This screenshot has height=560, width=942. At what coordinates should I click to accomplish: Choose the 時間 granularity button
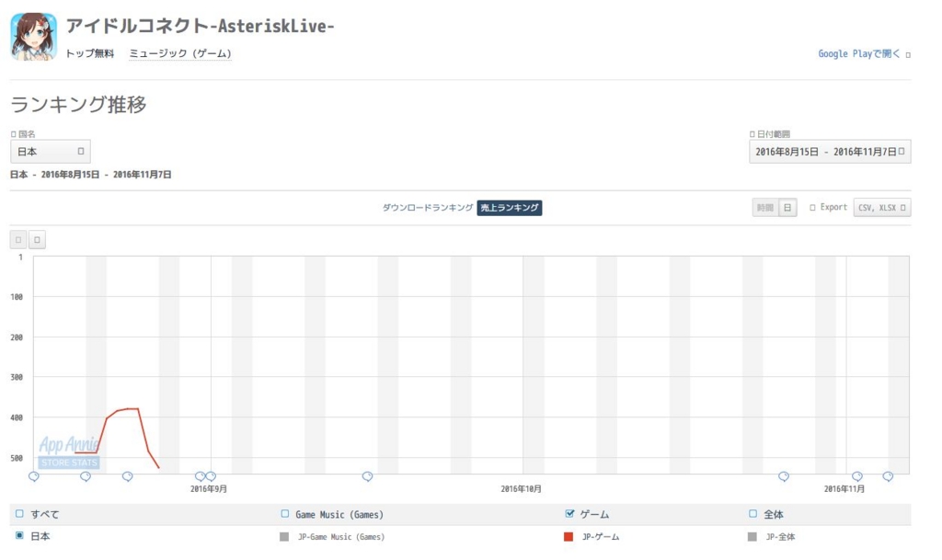764,208
